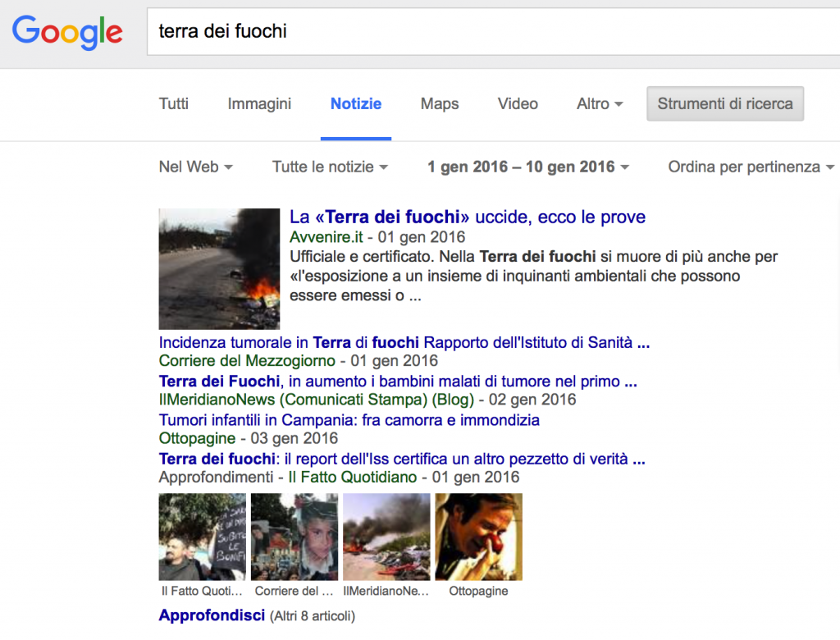Click Approfondisci to see more articles
This screenshot has height=640, width=840.
(x=211, y=615)
